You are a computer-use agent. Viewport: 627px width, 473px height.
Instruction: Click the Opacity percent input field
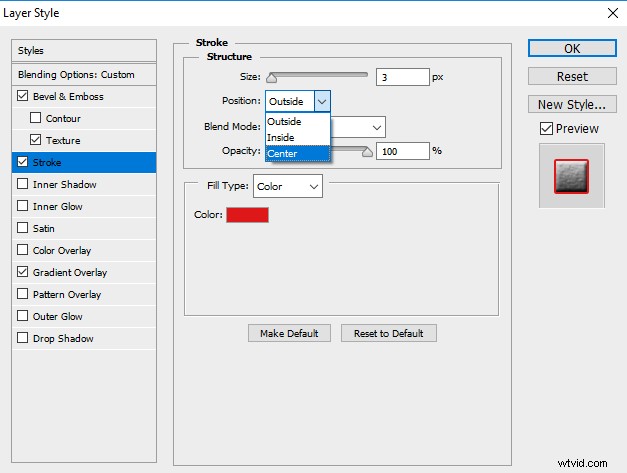point(403,151)
